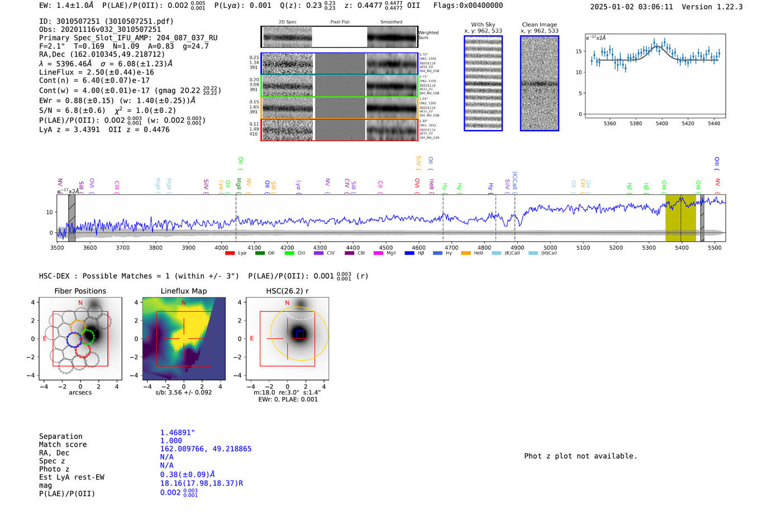Screen dimensions: 782x532
Task: Click the 2D Spec column header
Action: (288, 22)
